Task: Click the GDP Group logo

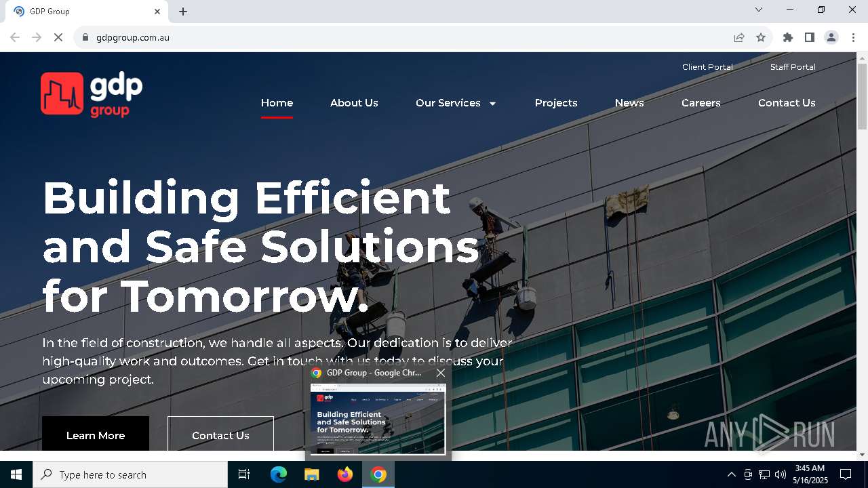Action: [92, 94]
